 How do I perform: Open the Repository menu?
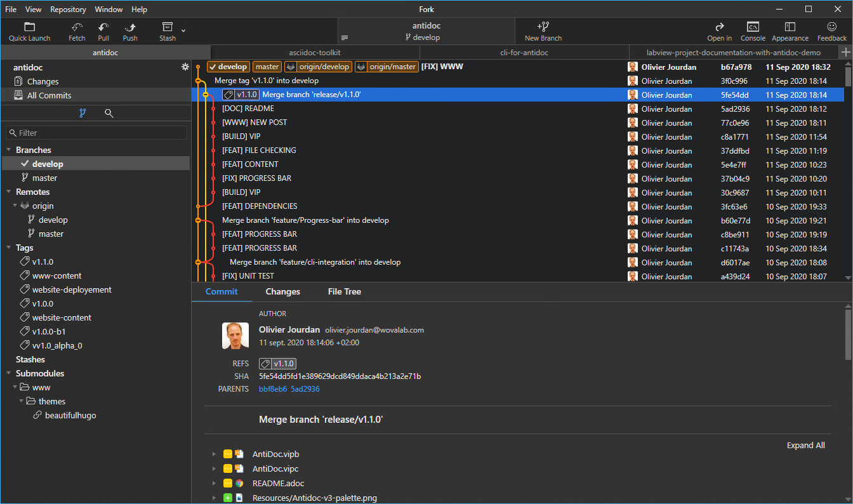point(68,10)
